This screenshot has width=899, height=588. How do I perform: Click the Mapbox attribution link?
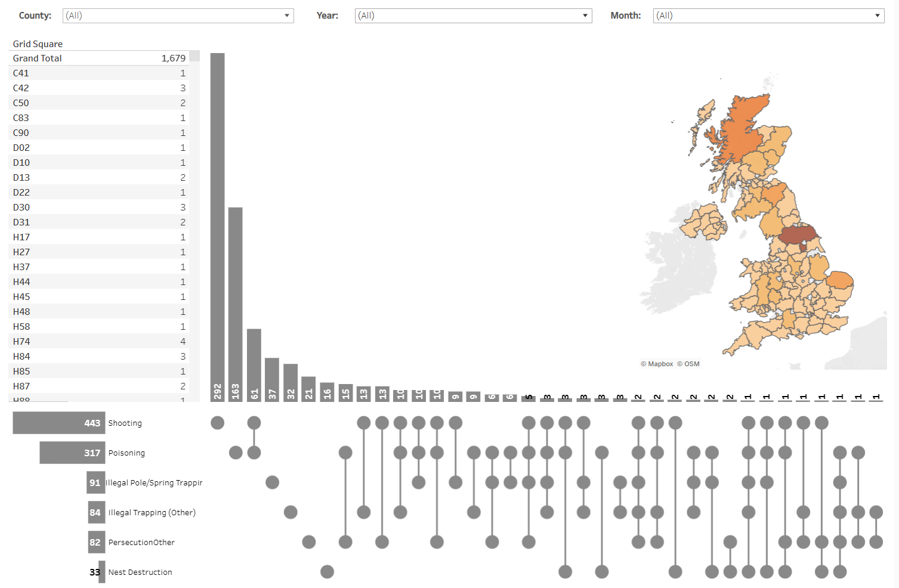(x=657, y=364)
